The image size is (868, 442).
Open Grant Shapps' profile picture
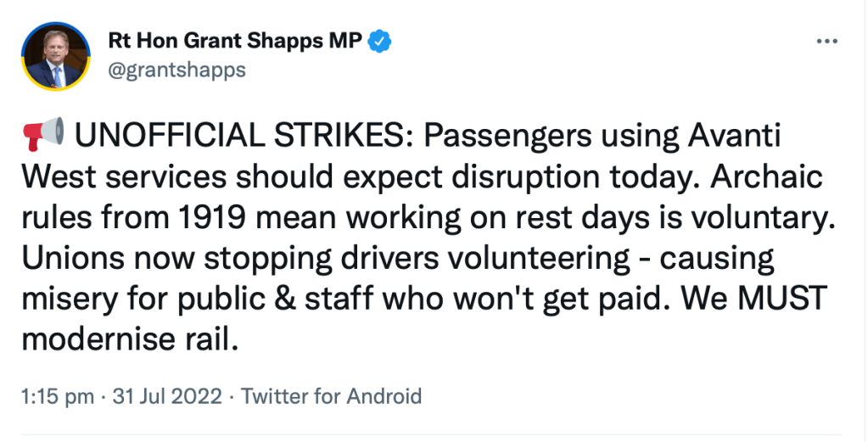pyautogui.click(x=56, y=55)
